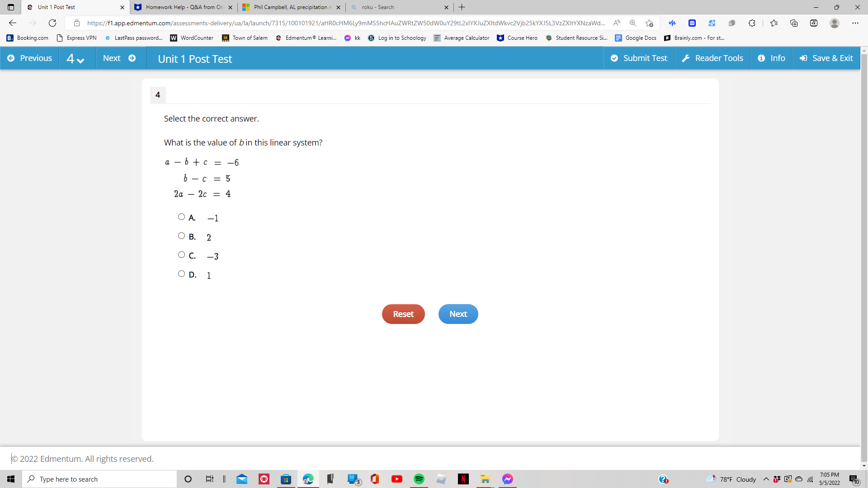
Task: Click the Reset button
Action: [x=403, y=314]
